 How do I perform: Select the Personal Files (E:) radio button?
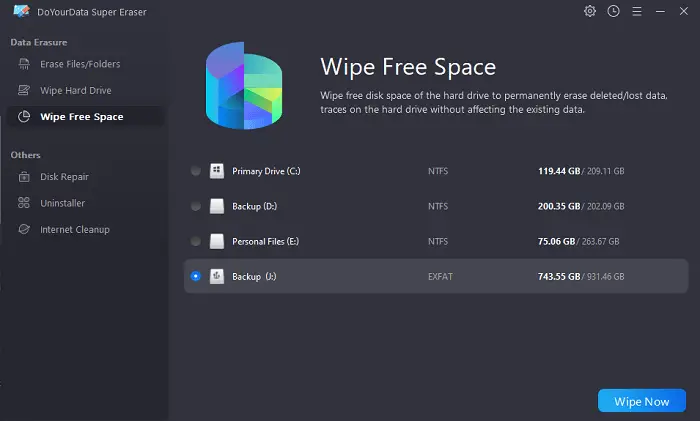tap(196, 241)
